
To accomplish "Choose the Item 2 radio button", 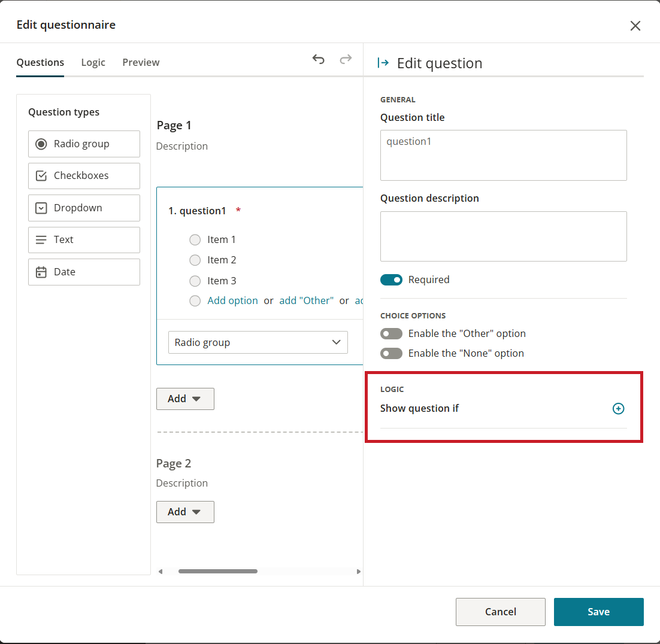I will 195,260.
